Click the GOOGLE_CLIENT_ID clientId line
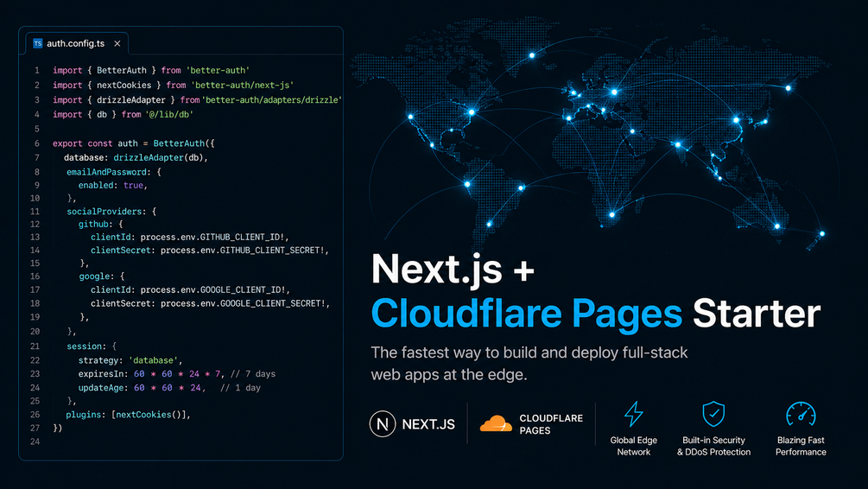868x489 pixels. coord(190,289)
